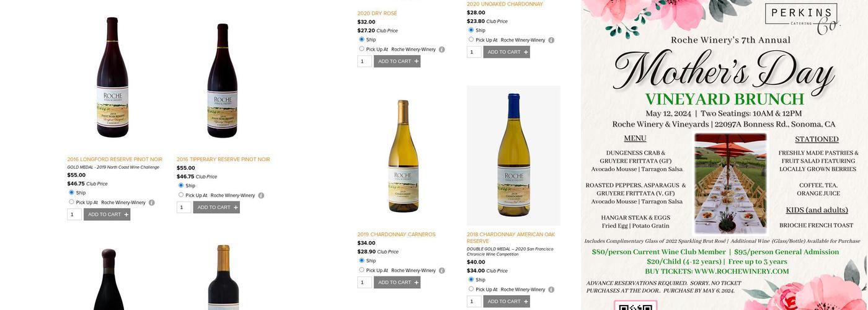Open 2019 Chardonnay Carneros product link

tap(396, 234)
